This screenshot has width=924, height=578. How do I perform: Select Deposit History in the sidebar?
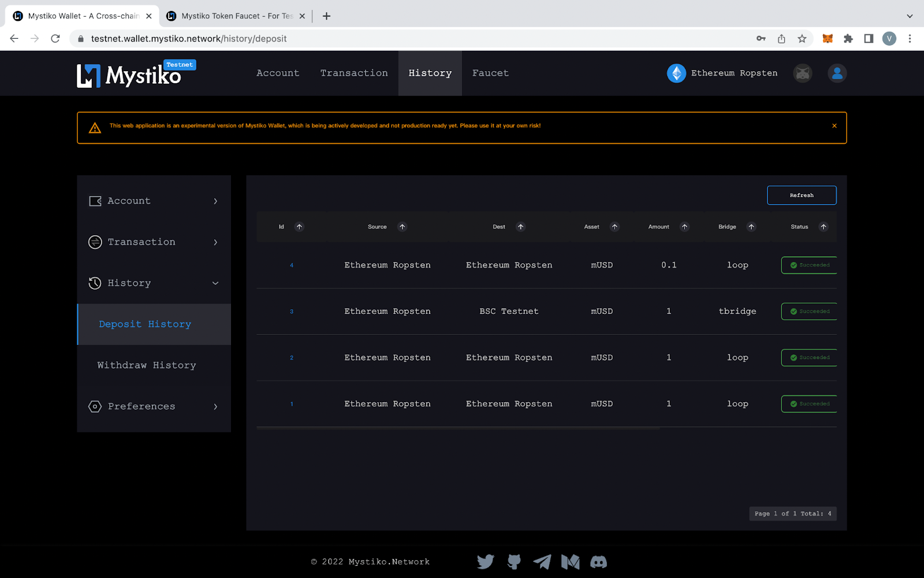154,324
